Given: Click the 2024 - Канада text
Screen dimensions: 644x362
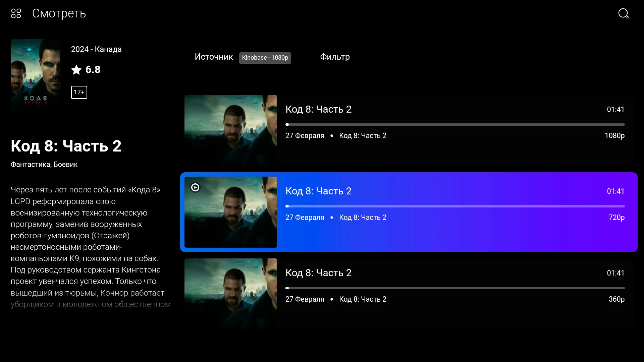Looking at the screenshot, I should point(96,49).
